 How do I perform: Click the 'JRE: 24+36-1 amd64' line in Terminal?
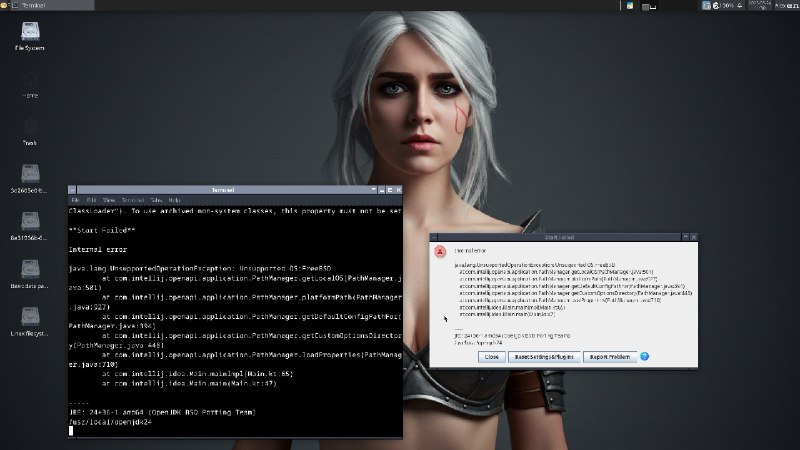coord(162,412)
